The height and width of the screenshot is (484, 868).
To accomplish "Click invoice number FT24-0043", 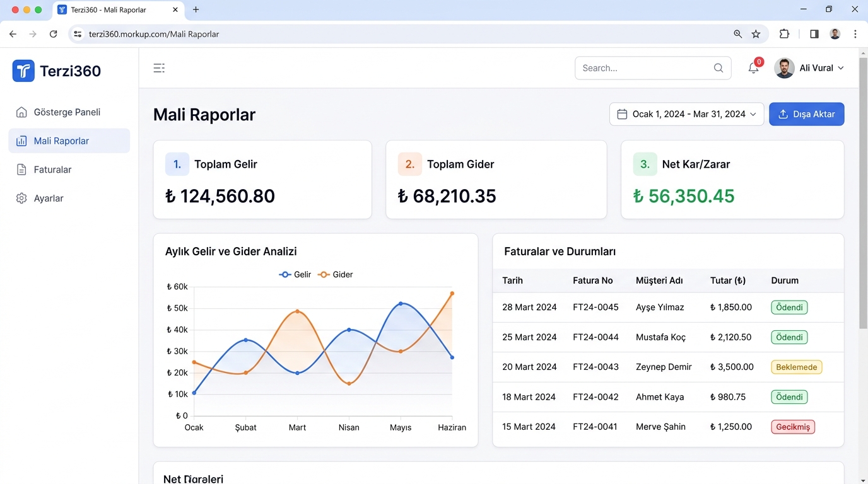I will (x=595, y=367).
